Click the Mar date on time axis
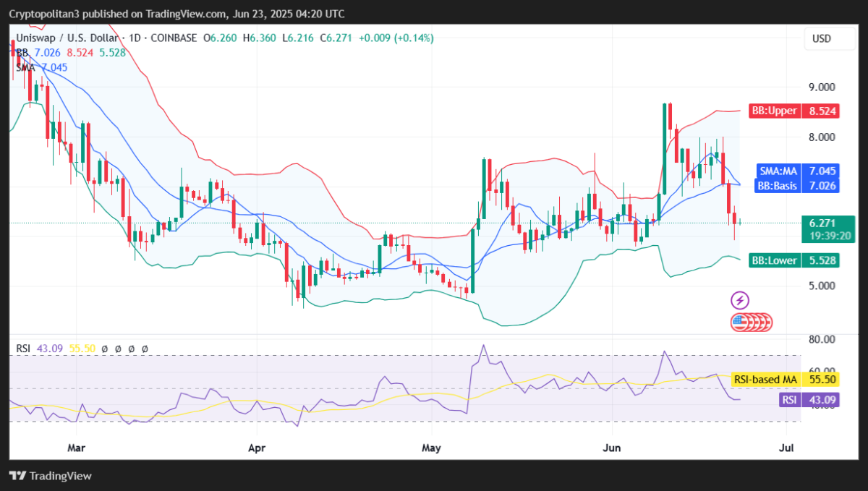The image size is (868, 491). point(76,448)
